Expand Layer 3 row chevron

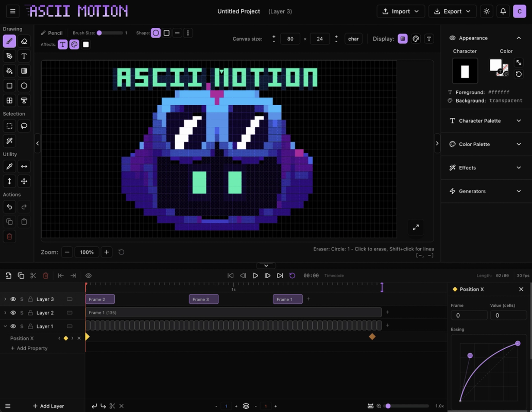5,299
